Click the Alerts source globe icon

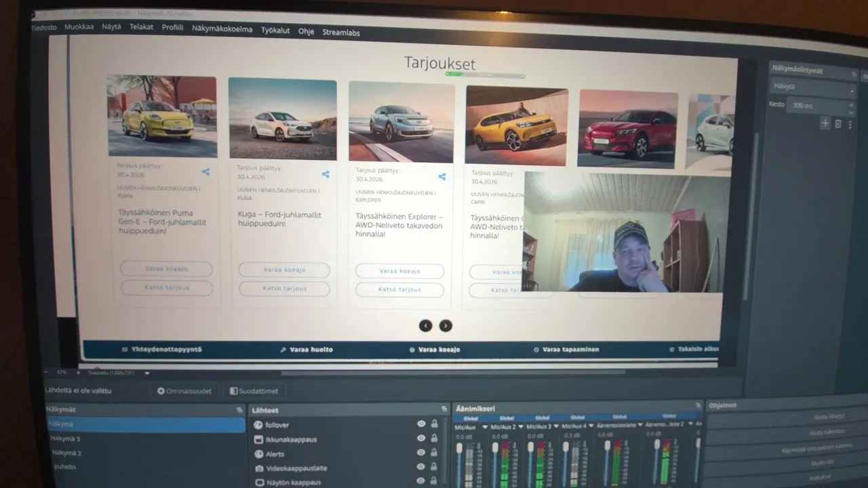coord(258,453)
